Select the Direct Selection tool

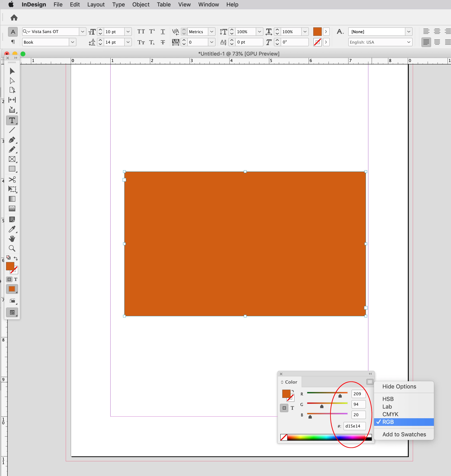pos(12,81)
